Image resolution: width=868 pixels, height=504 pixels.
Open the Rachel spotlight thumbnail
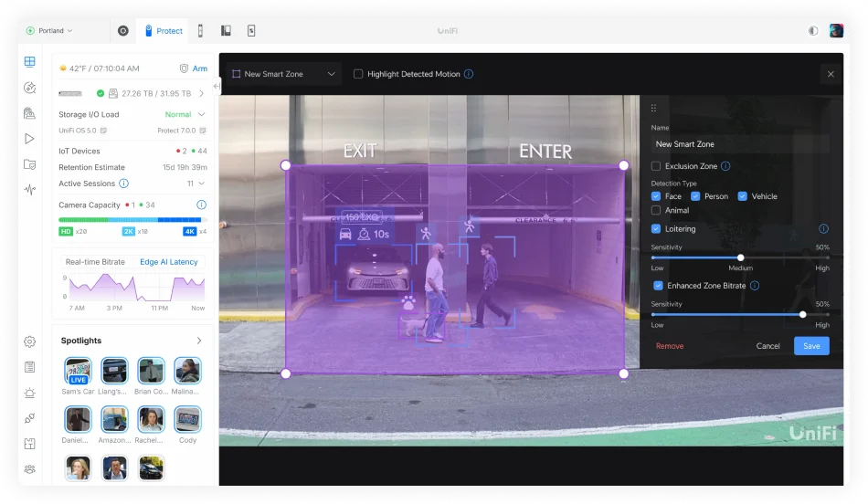click(x=151, y=419)
